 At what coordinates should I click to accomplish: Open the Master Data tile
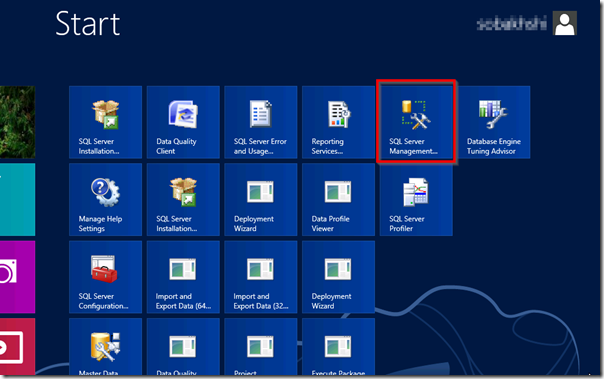106,347
